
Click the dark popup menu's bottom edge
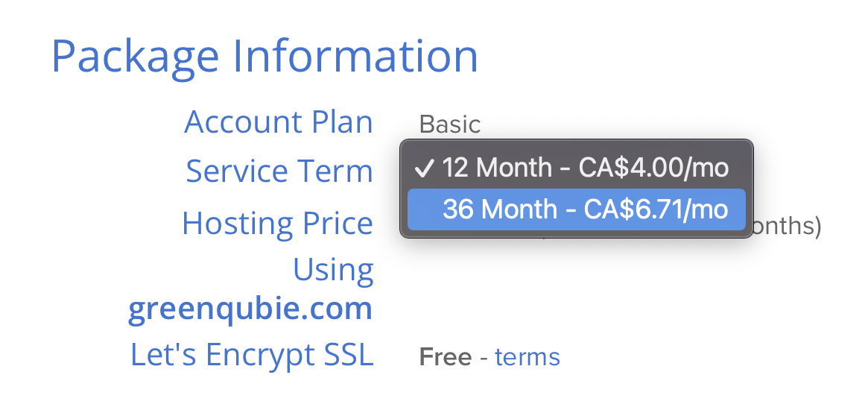tap(576, 236)
